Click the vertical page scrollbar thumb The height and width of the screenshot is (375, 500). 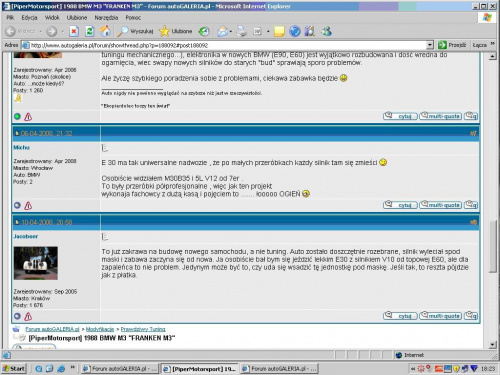pos(493,247)
